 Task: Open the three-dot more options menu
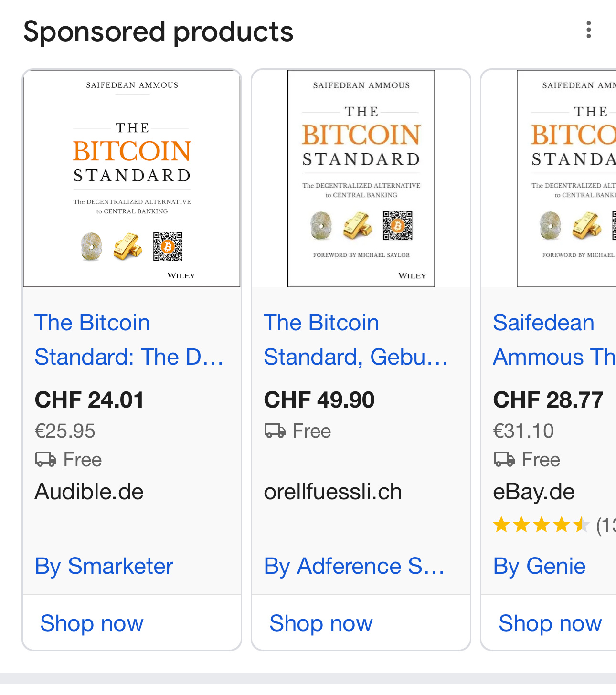coord(589,30)
